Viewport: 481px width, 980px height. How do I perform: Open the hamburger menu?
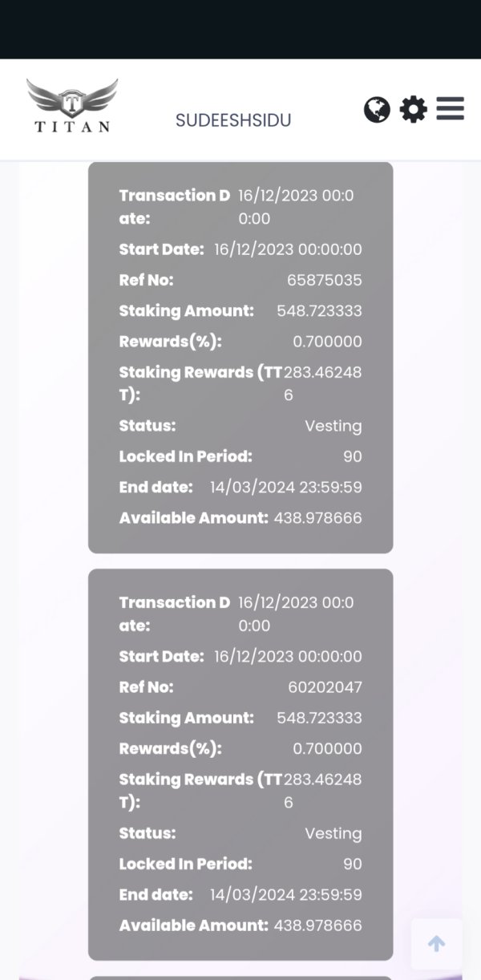click(451, 108)
